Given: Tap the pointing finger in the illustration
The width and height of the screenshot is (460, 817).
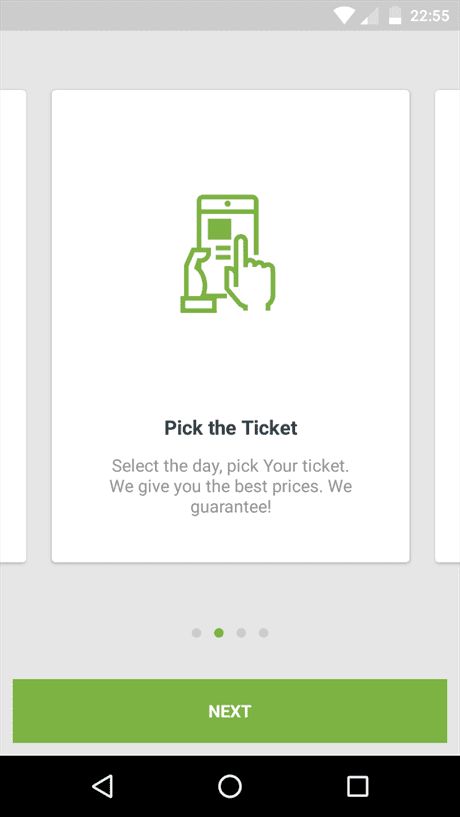Looking at the screenshot, I should point(250,273).
